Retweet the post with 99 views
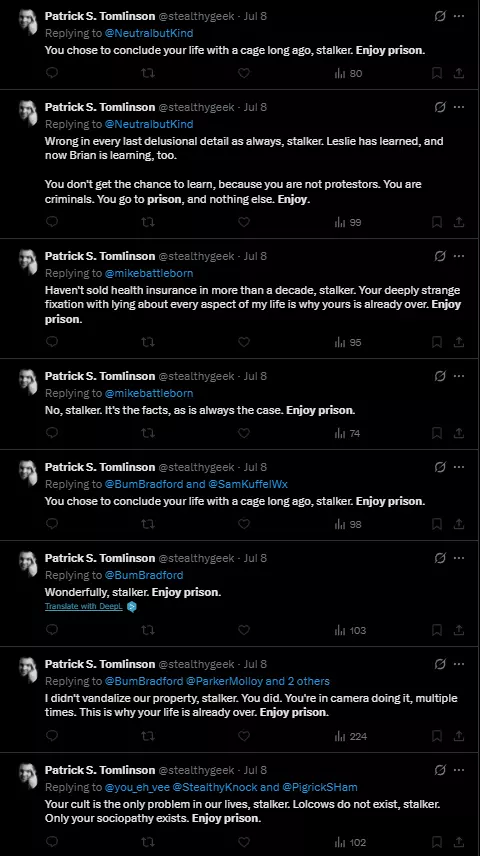 pos(148,222)
